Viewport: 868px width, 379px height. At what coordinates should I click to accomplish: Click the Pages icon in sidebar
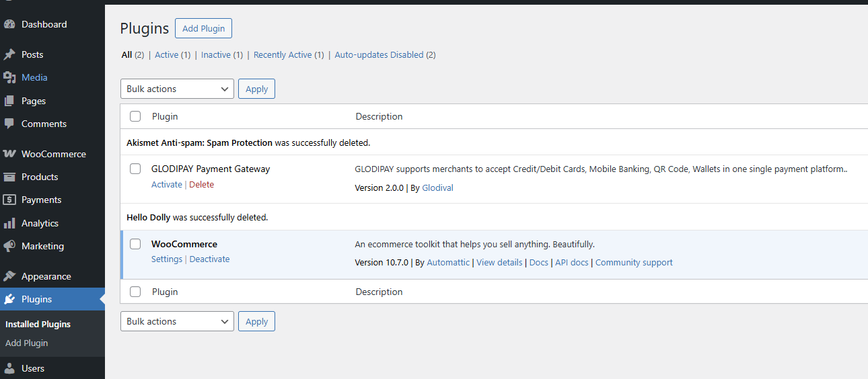pos(9,101)
